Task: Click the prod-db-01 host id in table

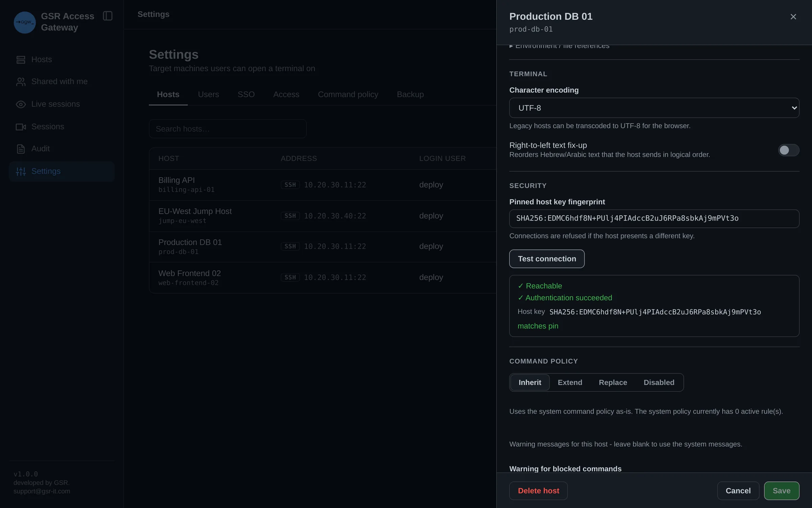Action: pyautogui.click(x=178, y=252)
